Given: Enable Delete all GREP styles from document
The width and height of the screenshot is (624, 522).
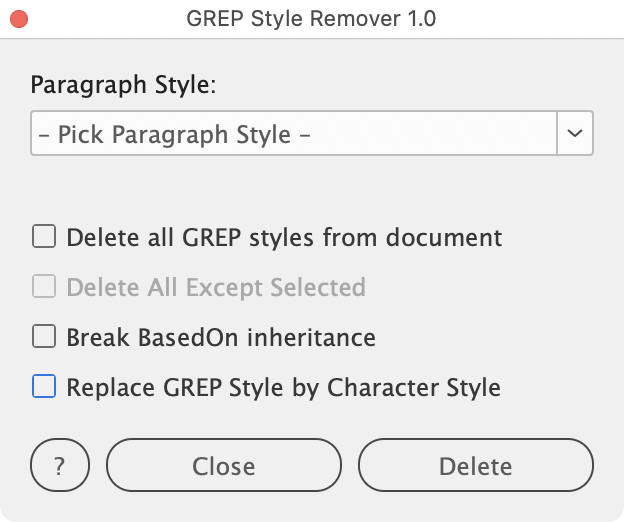Looking at the screenshot, I should [x=44, y=238].
